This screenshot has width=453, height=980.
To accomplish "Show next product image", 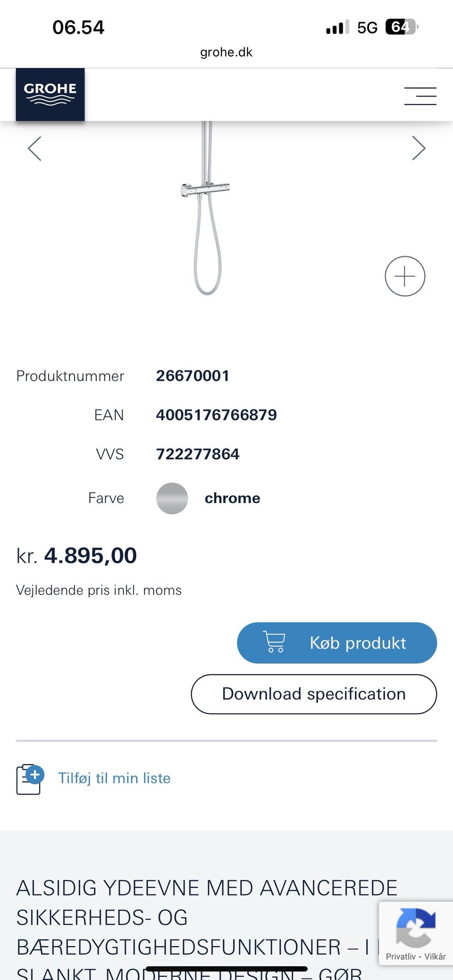I will point(419,149).
